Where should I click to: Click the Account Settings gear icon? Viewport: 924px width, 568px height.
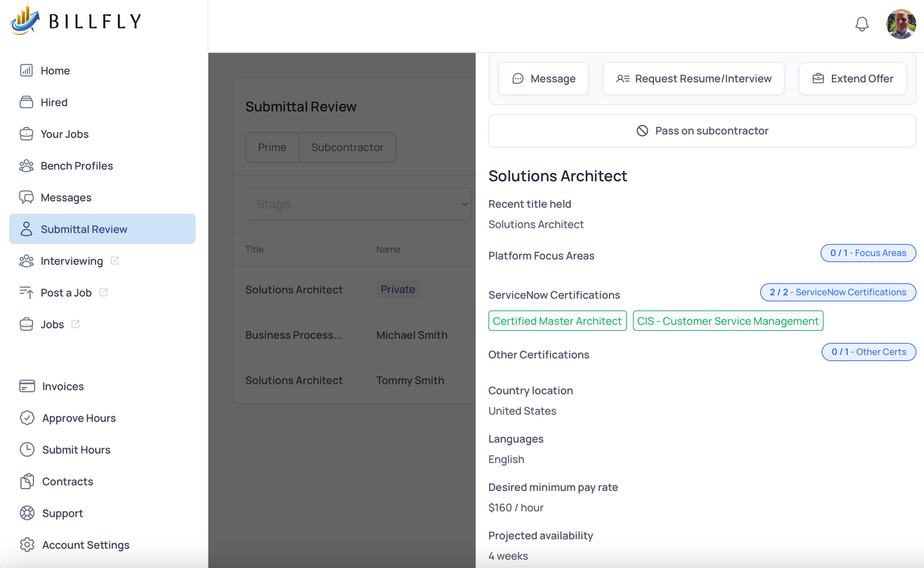tap(27, 545)
